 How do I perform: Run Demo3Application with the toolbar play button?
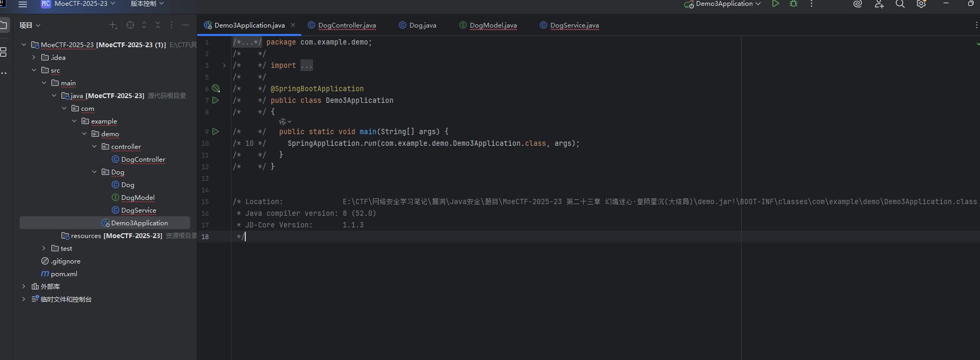click(x=776, y=4)
